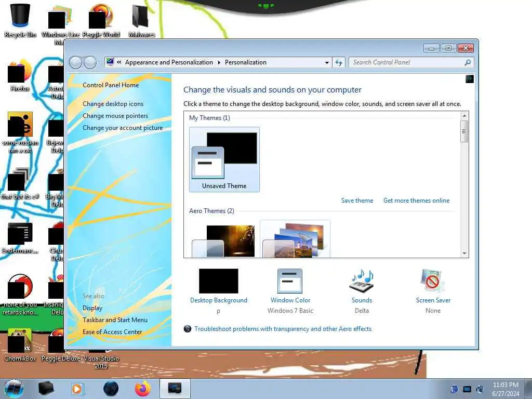Click the Back navigation button
This screenshot has height=399, width=532.
[x=75, y=62]
